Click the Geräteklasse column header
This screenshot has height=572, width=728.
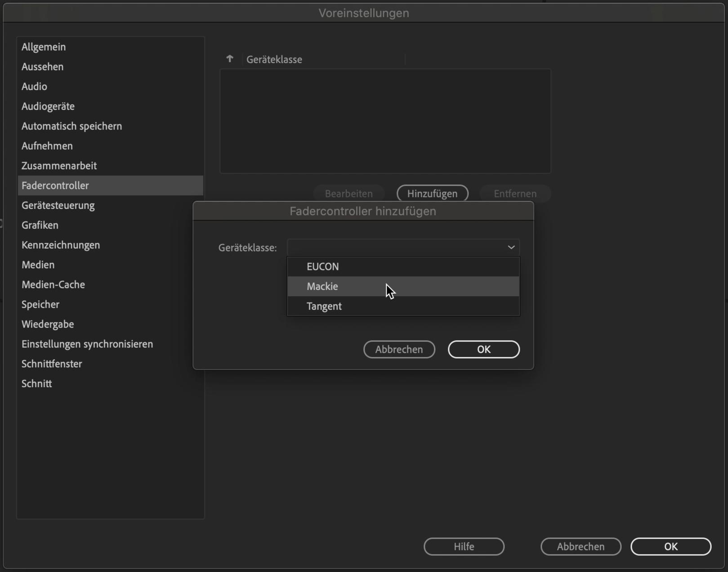point(274,59)
